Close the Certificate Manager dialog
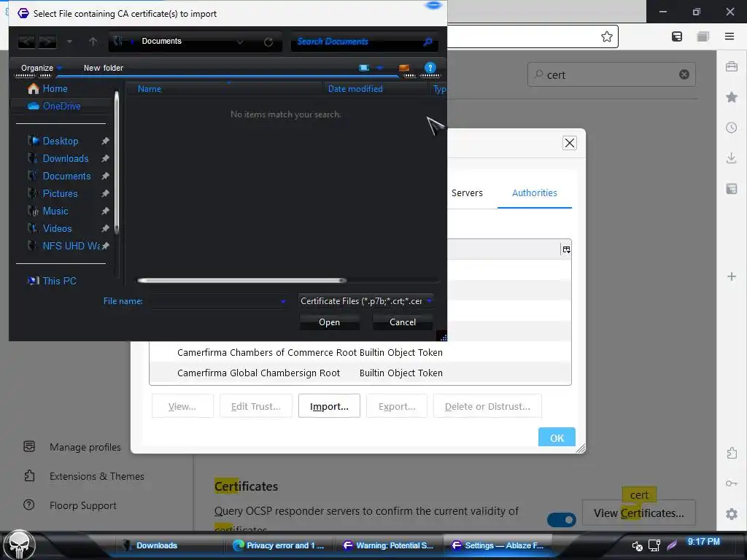Viewport: 747px width, 560px height. click(x=570, y=143)
